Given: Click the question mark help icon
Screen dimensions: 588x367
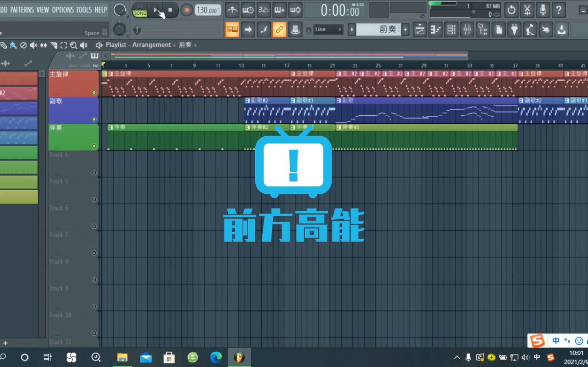Looking at the screenshot, I should pyautogui.click(x=559, y=10).
